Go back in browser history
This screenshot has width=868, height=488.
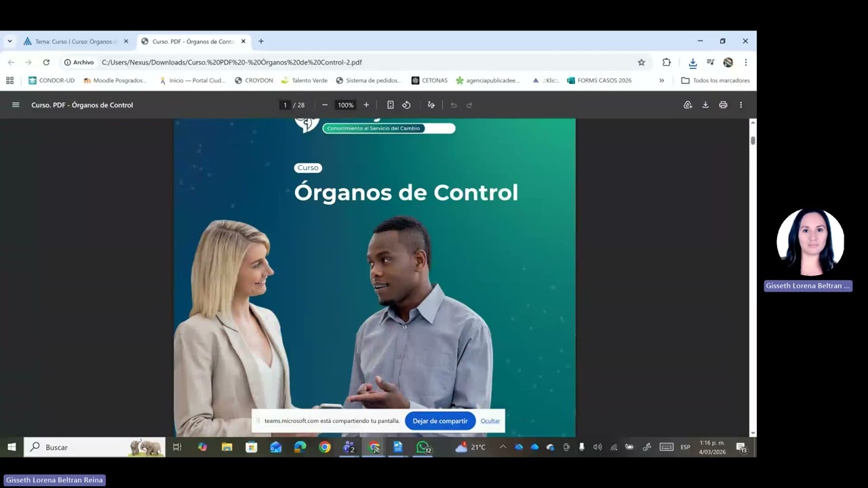pyautogui.click(x=11, y=62)
